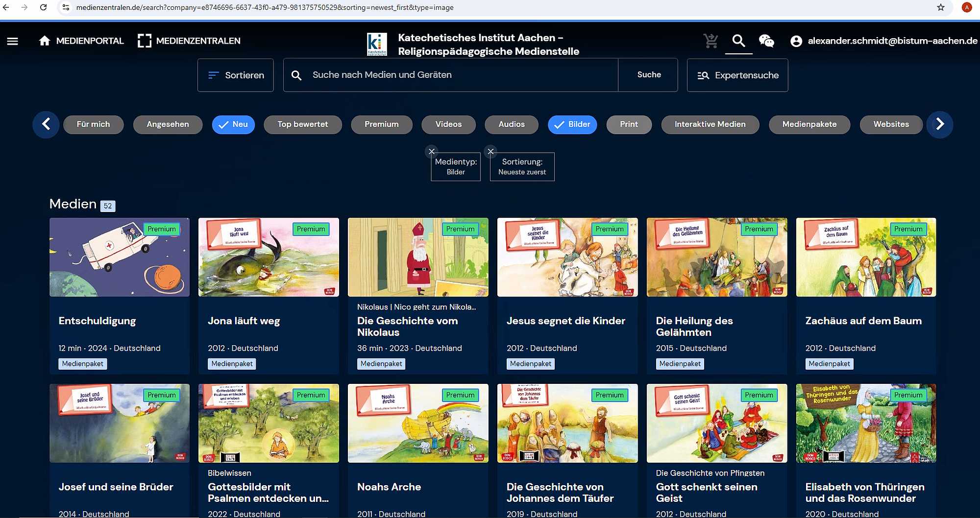Bookmark this page with star
Screen dimensions: 980x518
[940, 7]
